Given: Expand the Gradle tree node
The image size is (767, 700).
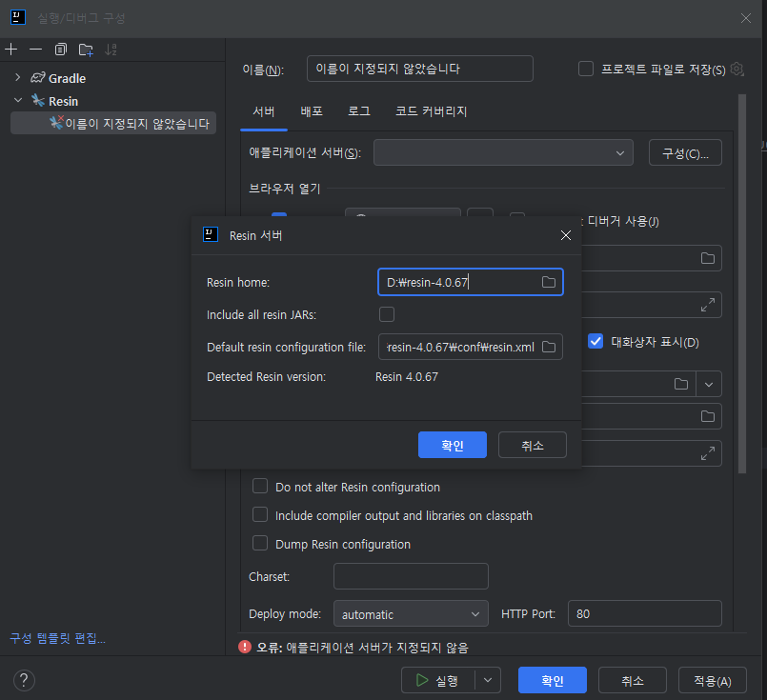Looking at the screenshot, I should 17,77.
